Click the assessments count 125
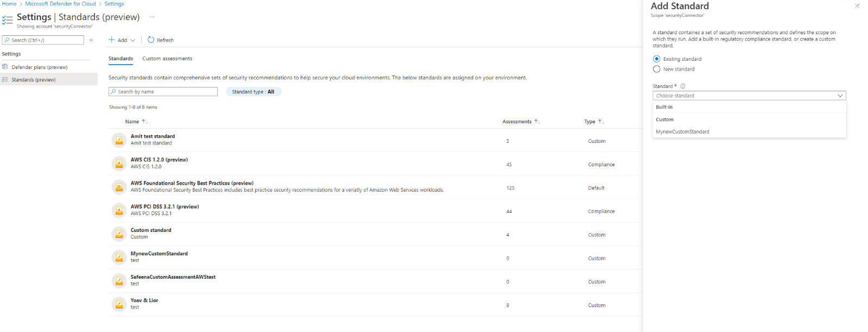 tap(510, 188)
